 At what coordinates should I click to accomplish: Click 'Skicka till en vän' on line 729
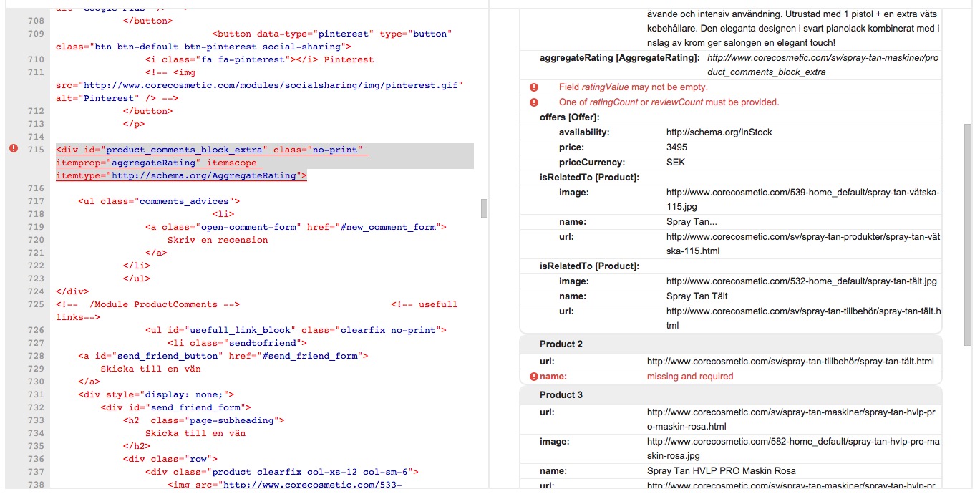pyautogui.click(x=150, y=369)
